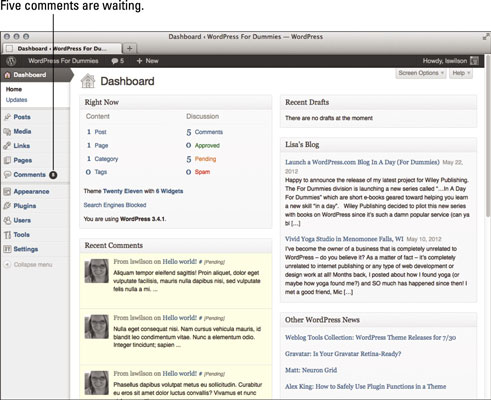Open comments bubble icon in admin bar
This screenshot has width=491, height=400.
115,61
